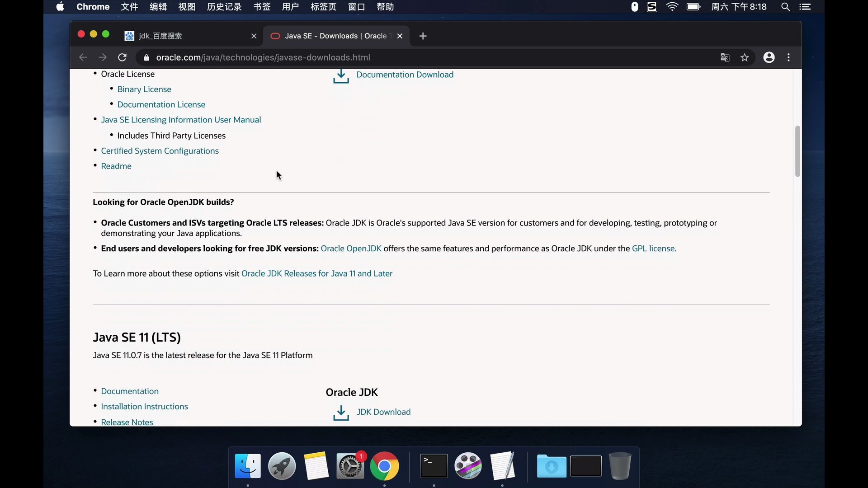Screen dimensions: 868x488
Task: Open Spotlight search in menu bar
Action: tap(786, 7)
